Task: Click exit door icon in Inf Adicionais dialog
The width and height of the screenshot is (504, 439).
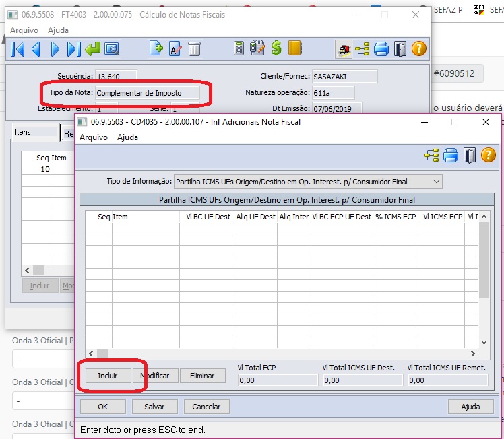Action: click(470, 156)
